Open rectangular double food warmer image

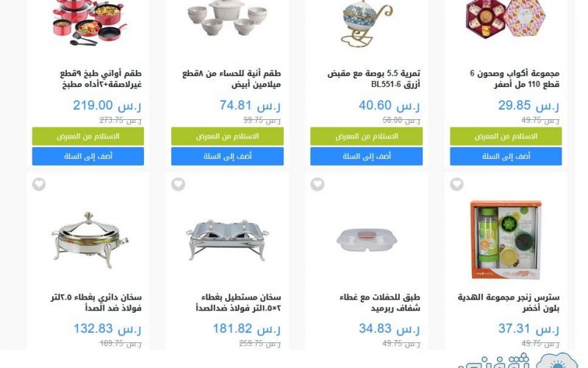point(227,240)
